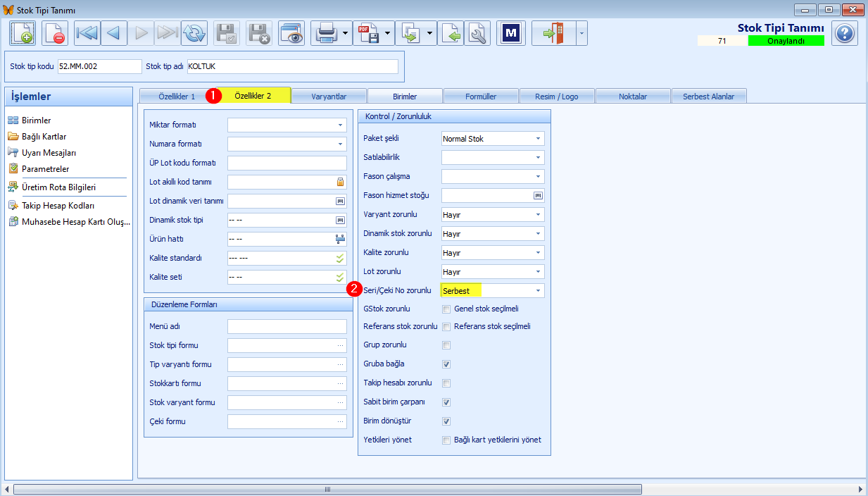Go to the last record
The height and width of the screenshot is (496, 868).
pos(168,33)
